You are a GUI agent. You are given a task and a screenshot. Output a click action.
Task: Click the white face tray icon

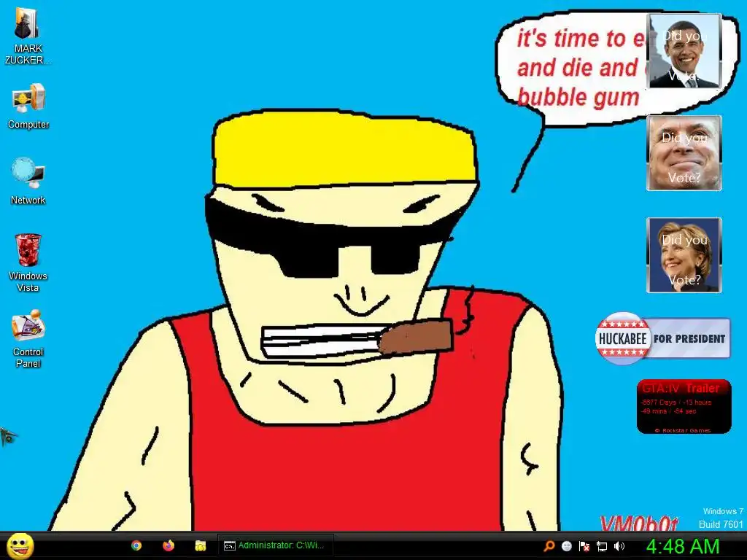[566, 546]
